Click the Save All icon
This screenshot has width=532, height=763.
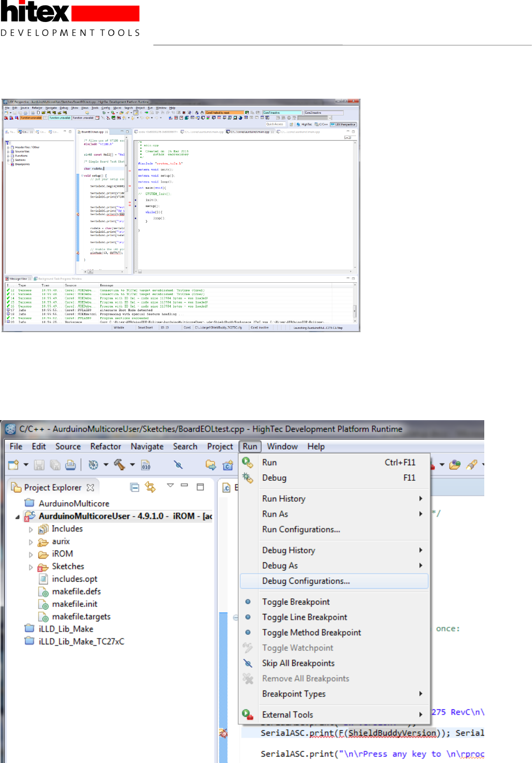(55, 465)
